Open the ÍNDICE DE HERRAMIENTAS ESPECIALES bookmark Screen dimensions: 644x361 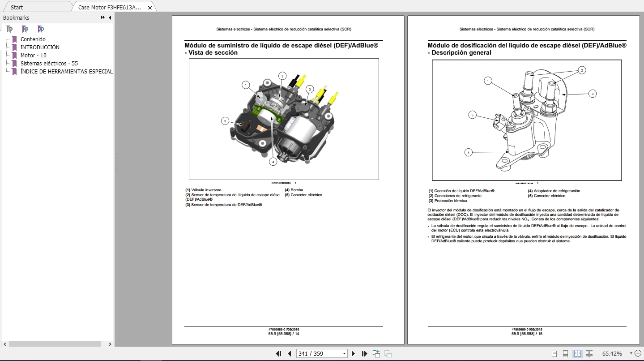(67, 72)
